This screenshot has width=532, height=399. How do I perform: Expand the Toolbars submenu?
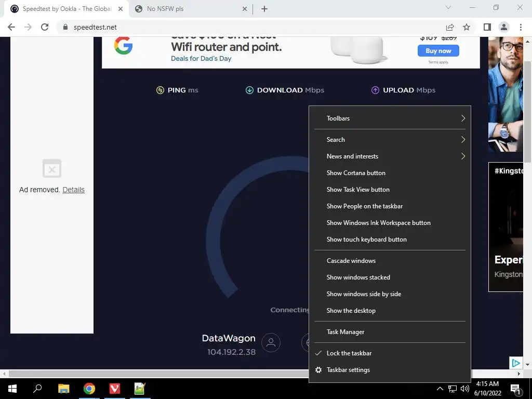[390, 118]
